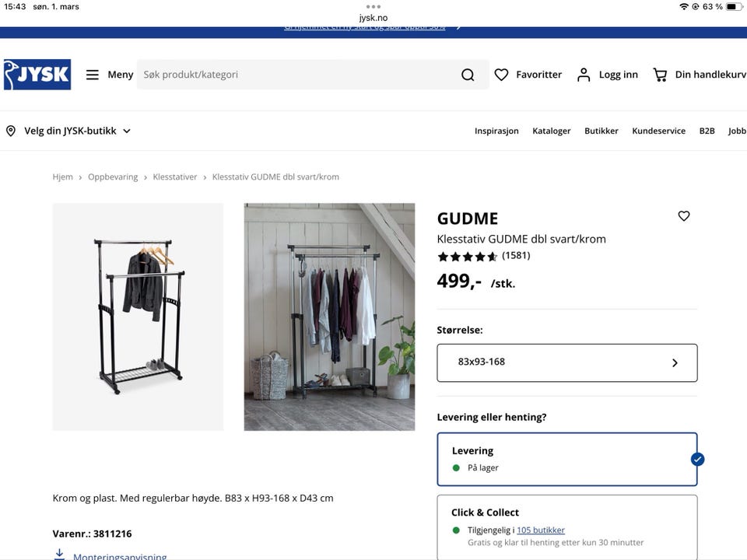Open Favoritter via the heart icon
This screenshot has width=747, height=560.
tap(502, 74)
